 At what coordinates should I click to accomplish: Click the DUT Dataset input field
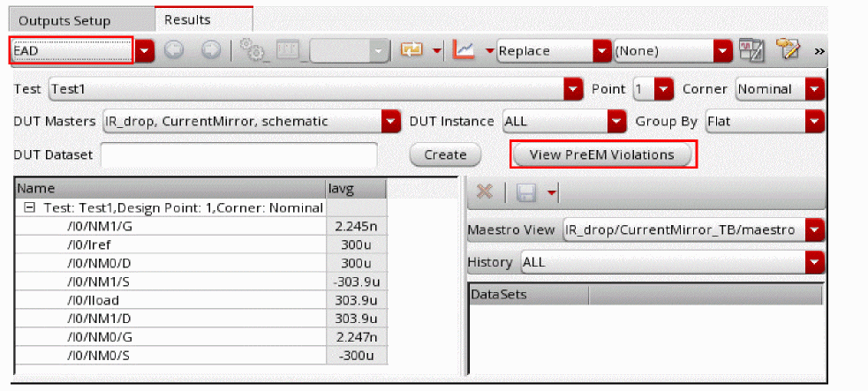[239, 154]
